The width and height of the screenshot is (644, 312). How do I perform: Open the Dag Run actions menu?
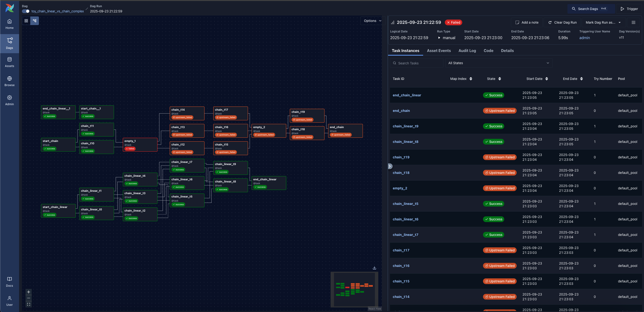634,22
